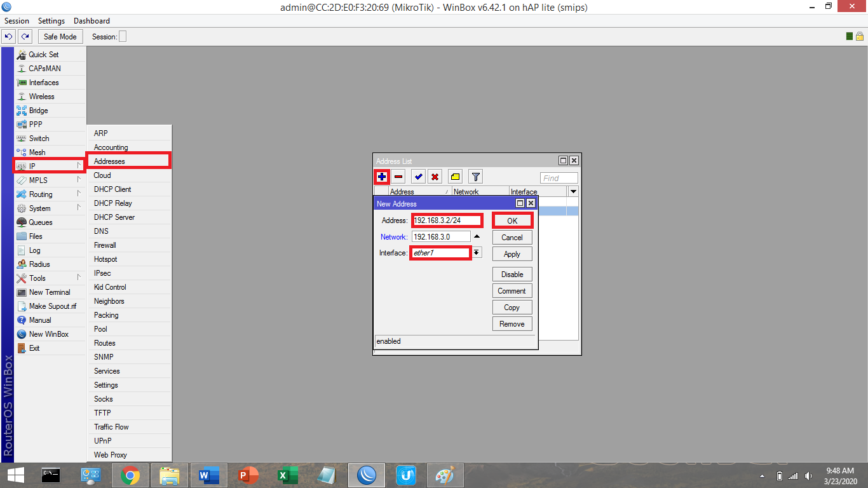Open Log from the sidebar
868x488 pixels.
pos(50,250)
